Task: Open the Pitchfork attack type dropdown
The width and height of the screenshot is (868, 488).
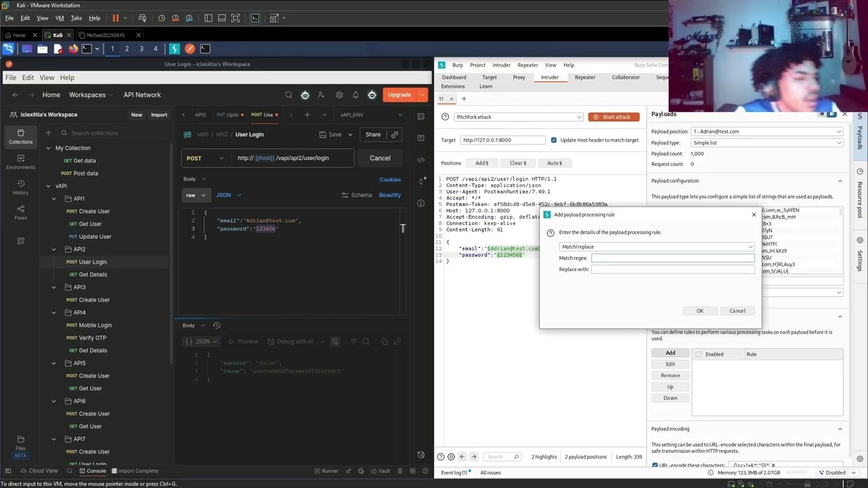Action: tap(519, 117)
